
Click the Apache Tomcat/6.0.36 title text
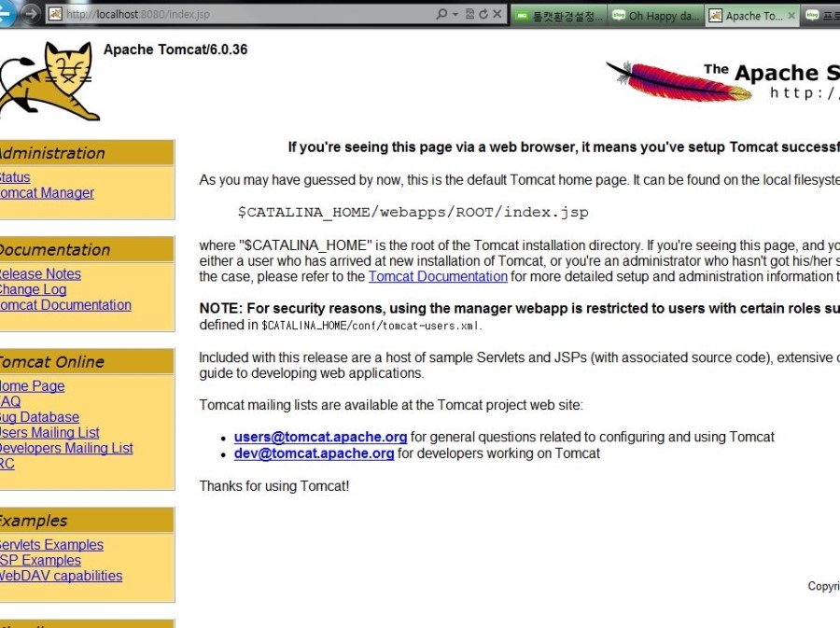click(x=175, y=49)
